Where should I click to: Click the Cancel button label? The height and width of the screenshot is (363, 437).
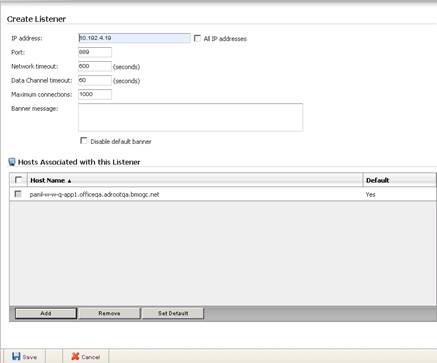coord(90,357)
